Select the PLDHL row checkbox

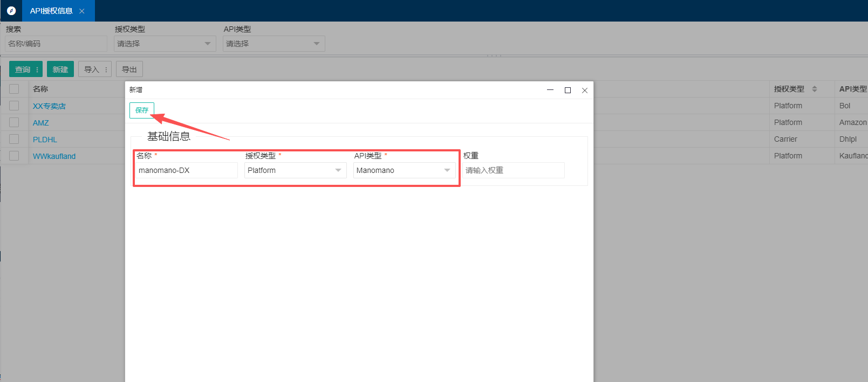tap(14, 139)
